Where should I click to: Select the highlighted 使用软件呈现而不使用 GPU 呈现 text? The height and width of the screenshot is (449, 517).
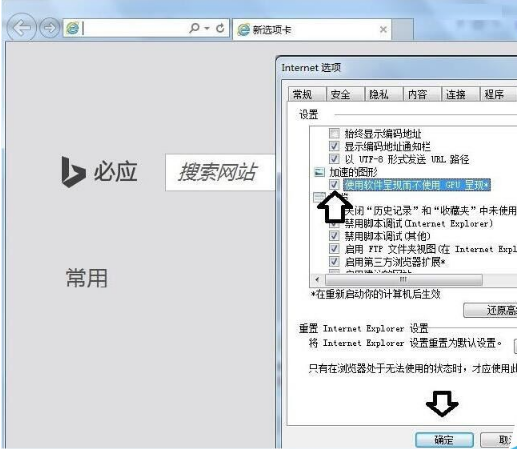click(417, 185)
